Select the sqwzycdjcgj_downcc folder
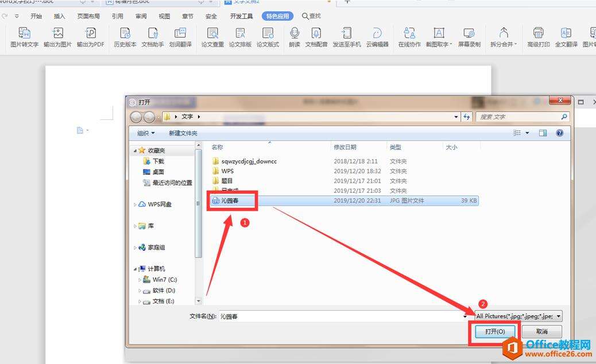 (x=245, y=161)
